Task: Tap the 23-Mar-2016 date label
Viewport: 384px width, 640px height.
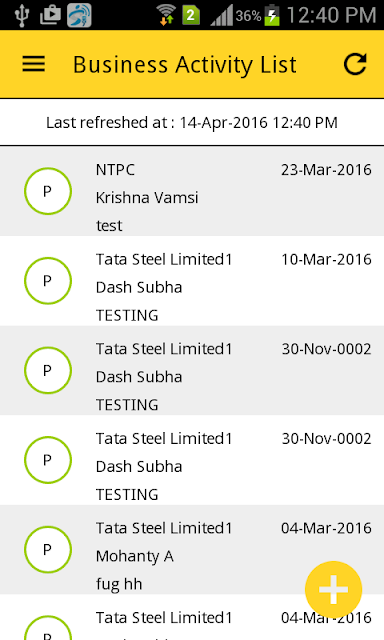Action: click(x=326, y=170)
